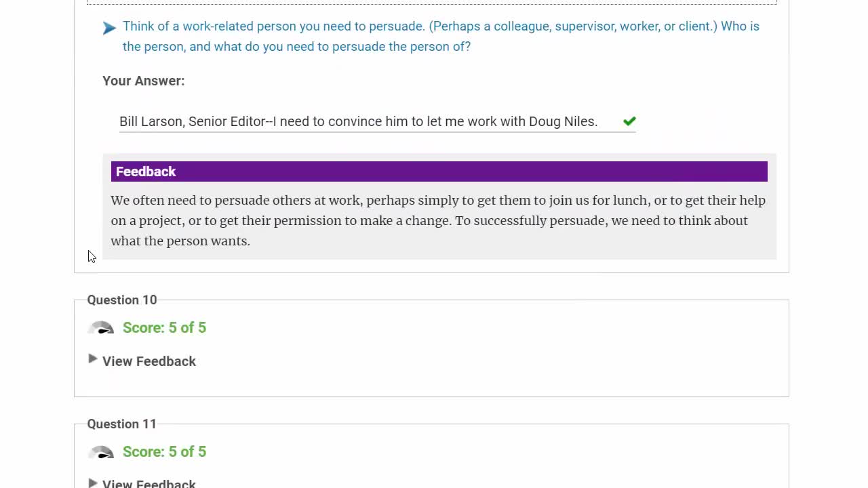Click the green checkmark next to the answer
Image resolution: width=868 pixels, height=488 pixels.
point(629,121)
